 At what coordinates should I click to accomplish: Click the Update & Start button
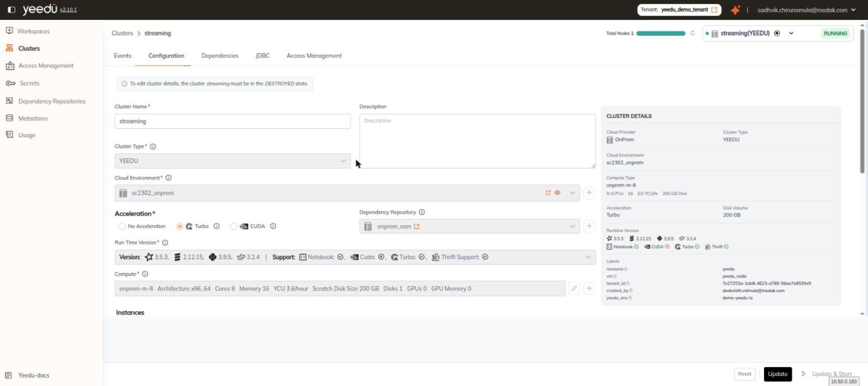tap(826, 374)
